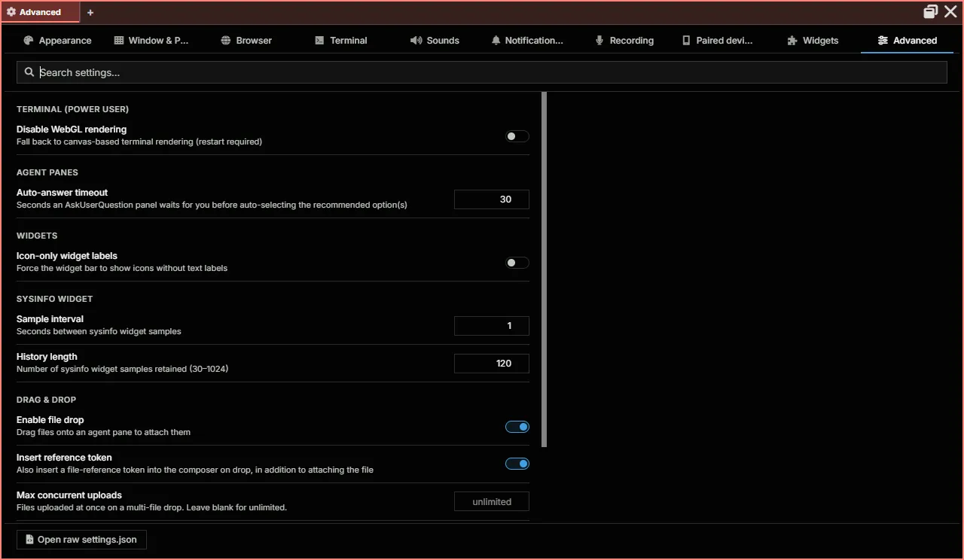Image resolution: width=964 pixels, height=560 pixels.
Task: Toggle the Insert reference token switch
Action: [x=517, y=464]
